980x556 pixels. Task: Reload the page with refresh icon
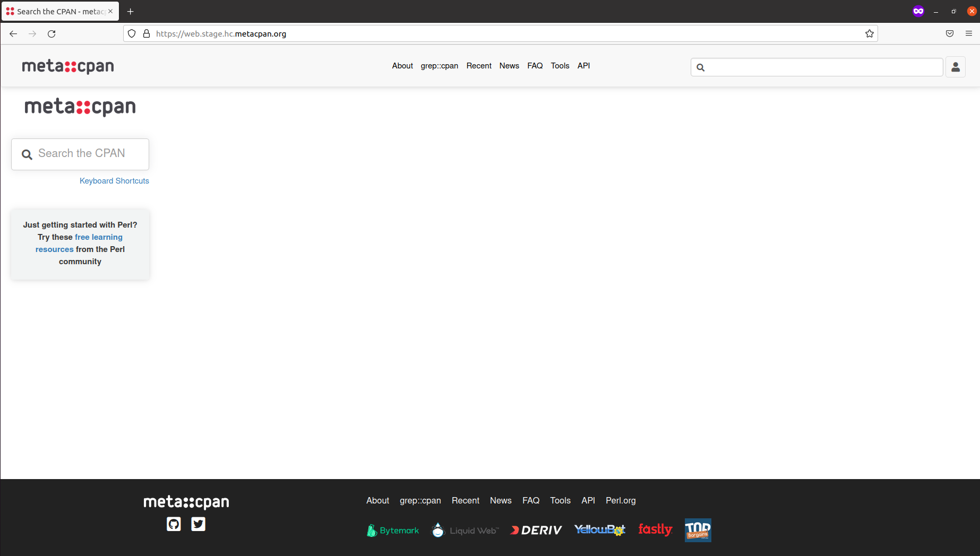point(51,33)
